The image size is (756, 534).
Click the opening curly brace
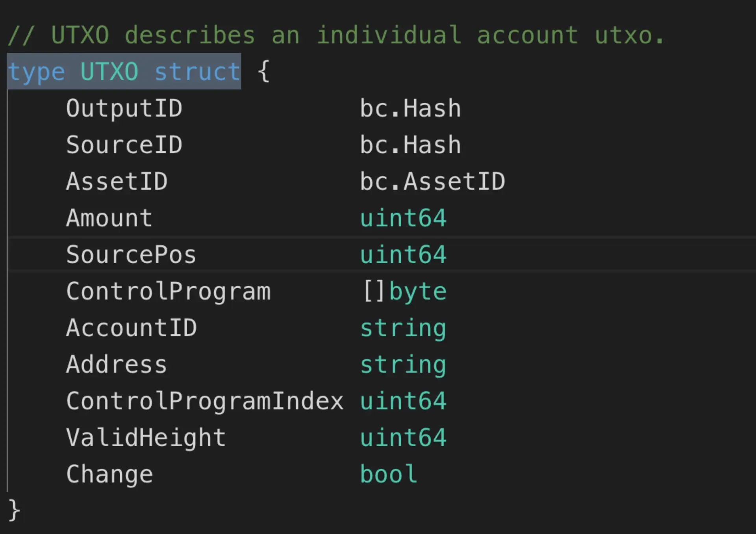(263, 71)
